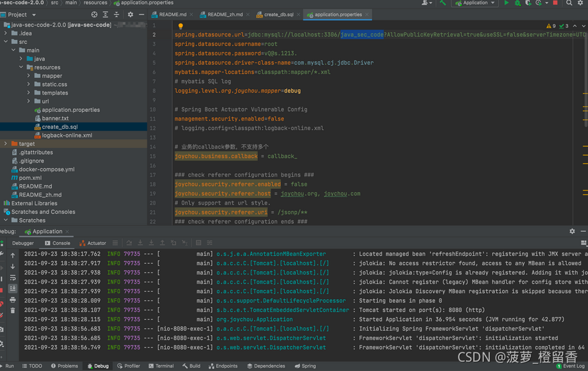Open the Debugger tab

(23, 243)
